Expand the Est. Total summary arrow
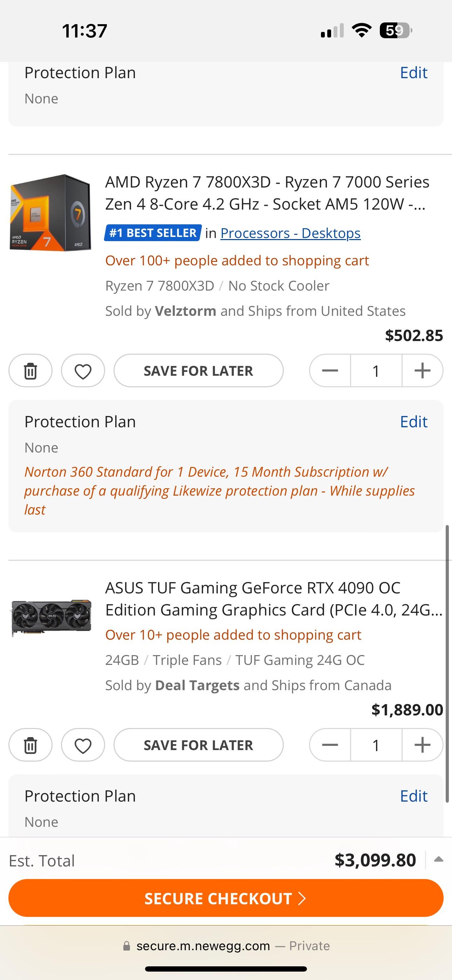 tap(438, 859)
